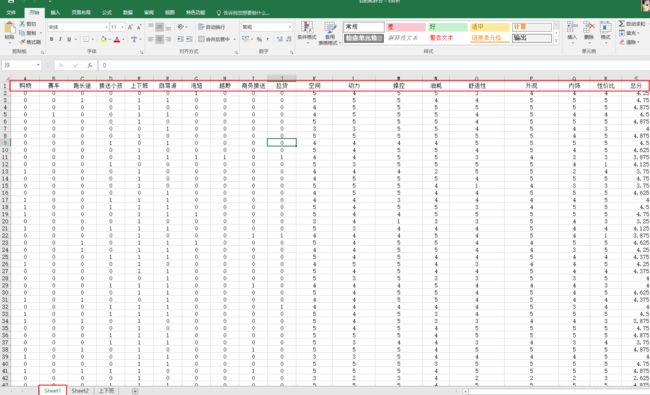The height and width of the screenshot is (395, 650).
Task: Toggle Bold formatting
Action: [51, 39]
